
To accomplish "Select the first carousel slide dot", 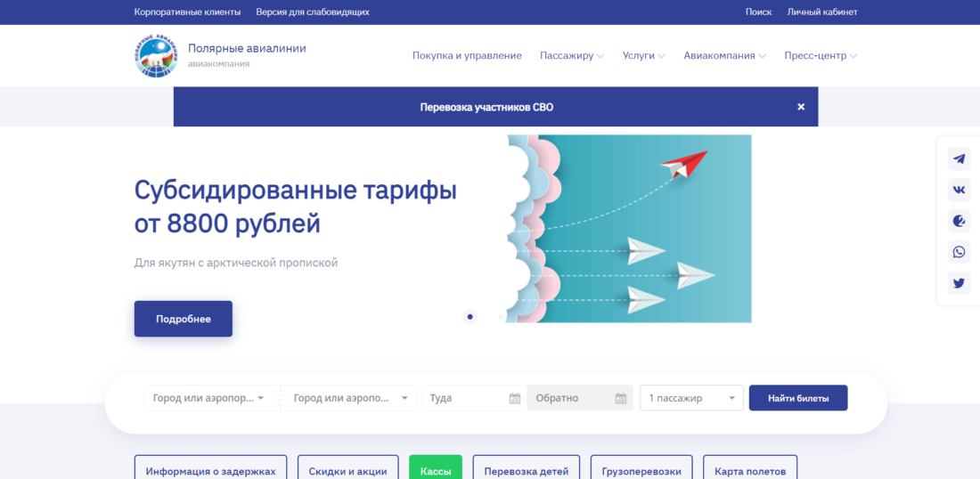I will coord(470,316).
